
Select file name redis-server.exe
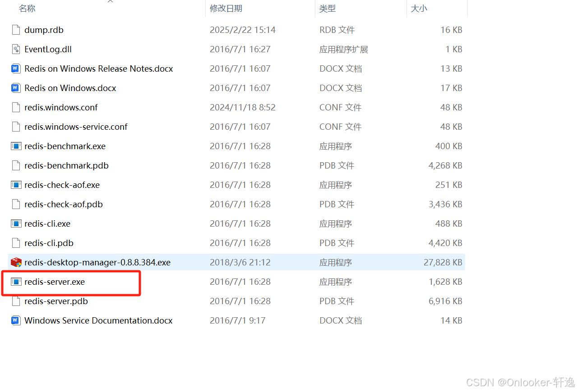pos(55,282)
